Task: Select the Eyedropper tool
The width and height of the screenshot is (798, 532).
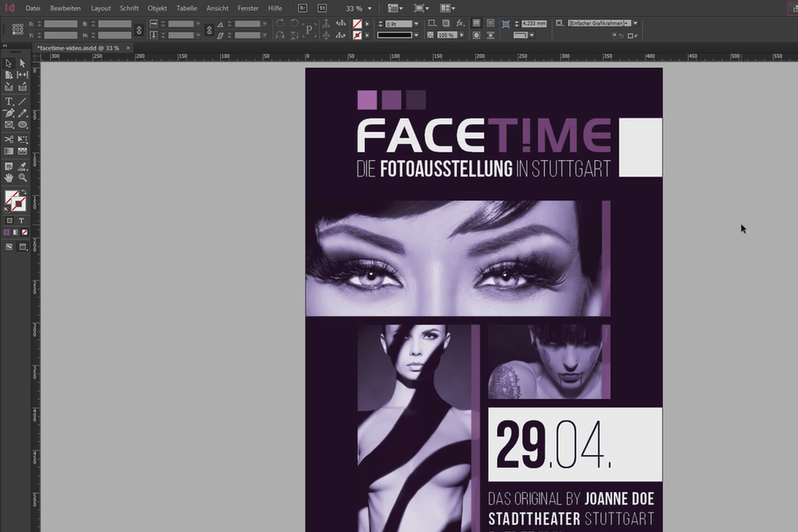Action: (x=23, y=166)
